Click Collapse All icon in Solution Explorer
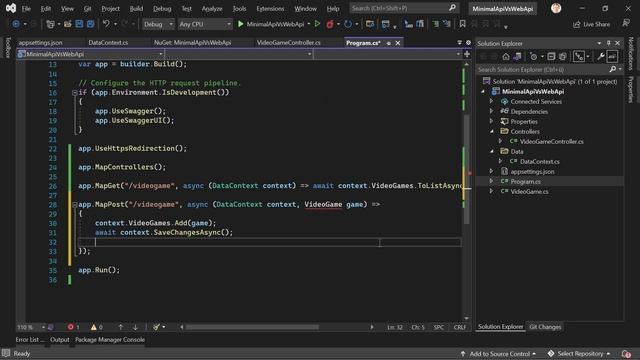The height and width of the screenshot is (360, 640). [x=551, y=57]
